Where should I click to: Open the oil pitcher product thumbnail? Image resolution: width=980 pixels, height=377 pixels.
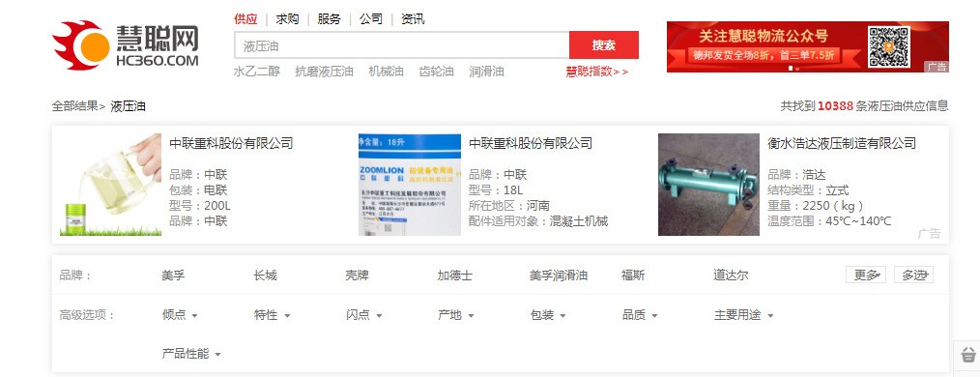tap(110, 185)
